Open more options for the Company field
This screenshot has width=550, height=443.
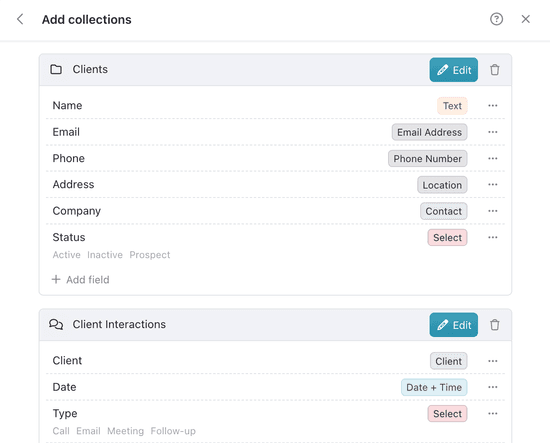coord(492,211)
